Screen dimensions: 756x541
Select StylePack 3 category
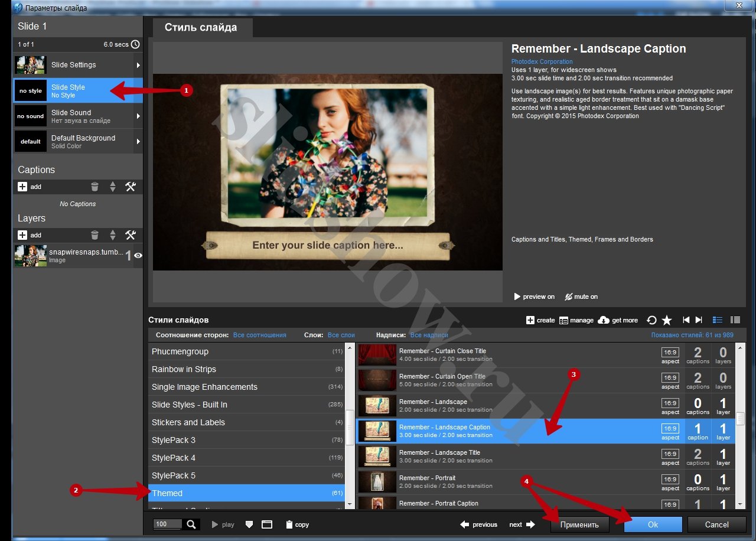246,440
